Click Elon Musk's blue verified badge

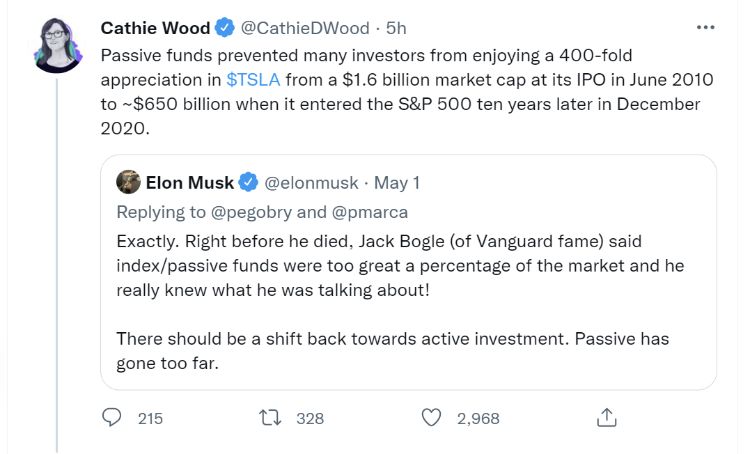point(248,182)
